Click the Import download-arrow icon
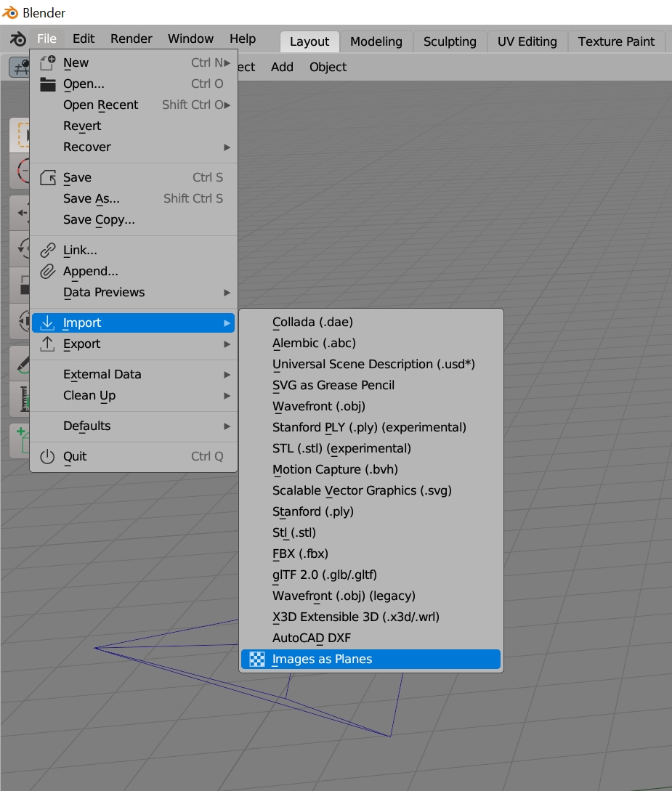The width and height of the screenshot is (672, 791). [x=47, y=323]
